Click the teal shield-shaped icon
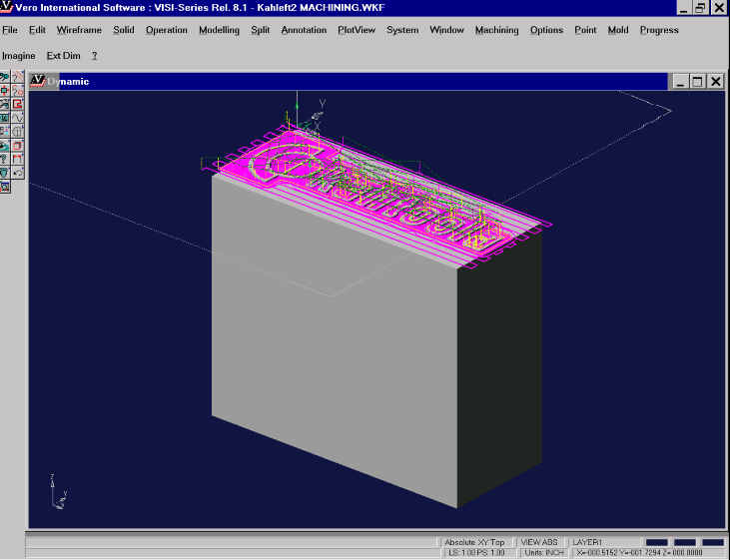This screenshot has height=560, width=730. coord(5,173)
